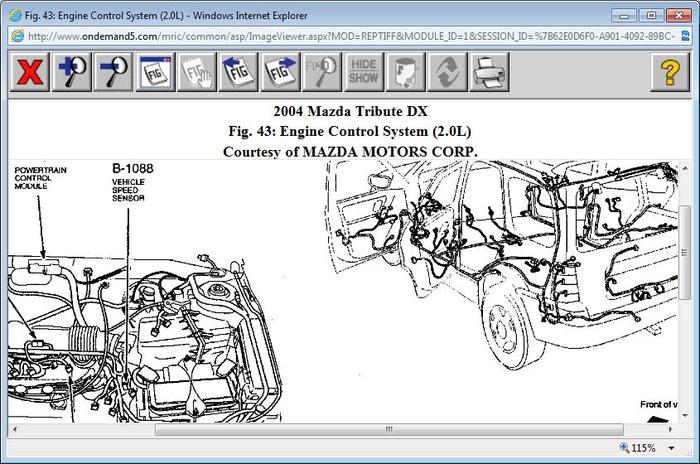700x464 pixels.
Task: Click the 115% zoom level button
Action: tap(641, 449)
